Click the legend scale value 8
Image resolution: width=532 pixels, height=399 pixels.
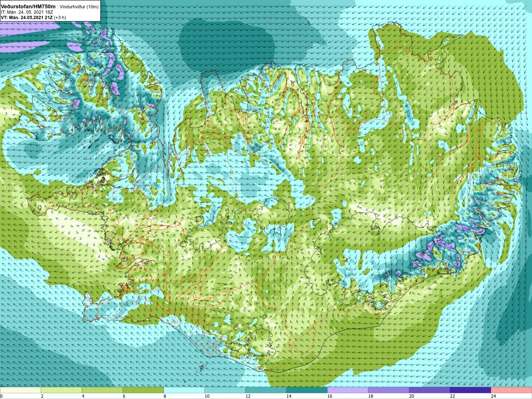[x=165, y=396]
